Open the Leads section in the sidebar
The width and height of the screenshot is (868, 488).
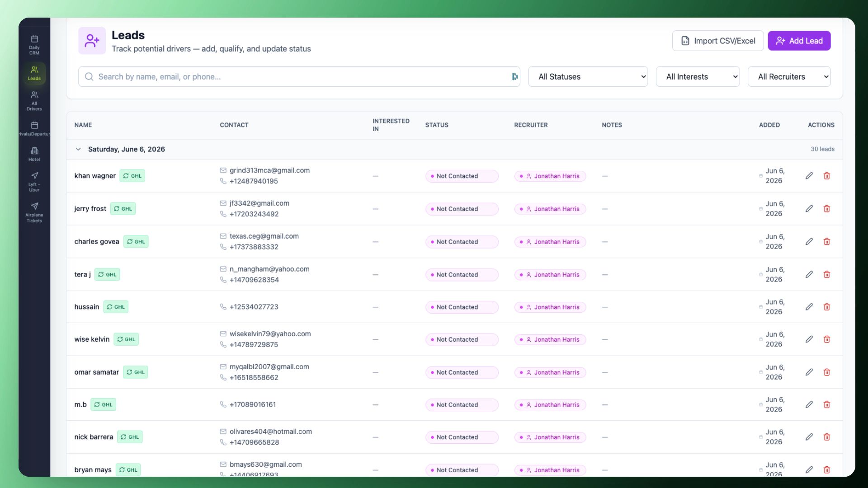(34, 73)
